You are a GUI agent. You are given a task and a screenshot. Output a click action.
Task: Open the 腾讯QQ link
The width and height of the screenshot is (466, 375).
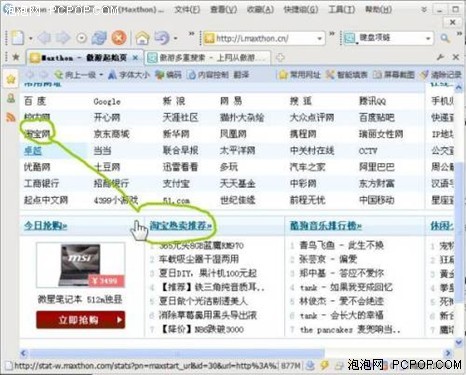coord(372,101)
